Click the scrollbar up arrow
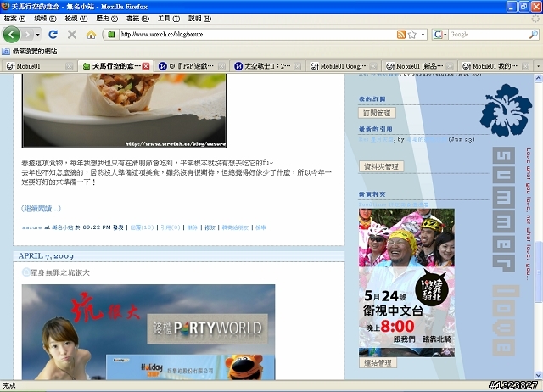Image resolution: width=543 pixels, height=392 pixels. click(538, 79)
